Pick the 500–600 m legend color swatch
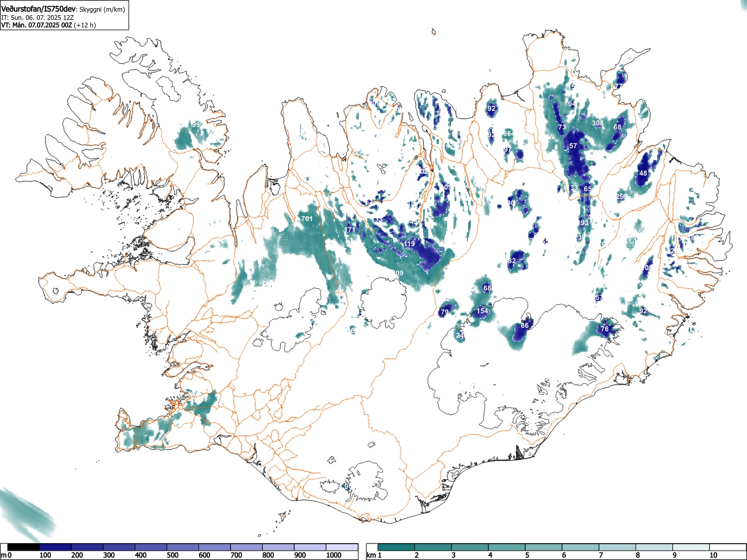This screenshot has height=560, width=747. (x=183, y=547)
